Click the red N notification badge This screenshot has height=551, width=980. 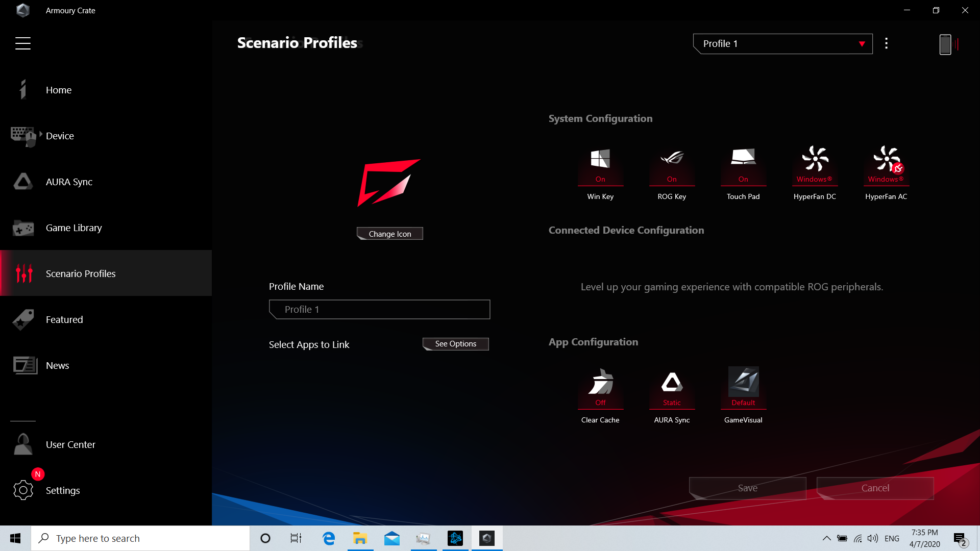pyautogui.click(x=38, y=474)
